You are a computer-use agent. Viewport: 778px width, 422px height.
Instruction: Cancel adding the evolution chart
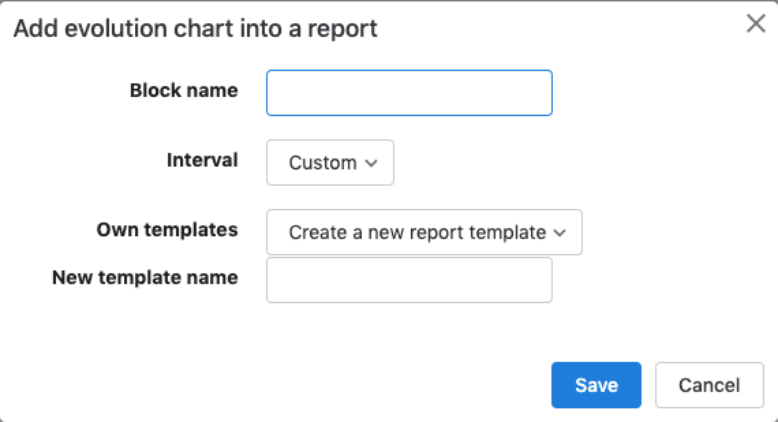(x=709, y=385)
